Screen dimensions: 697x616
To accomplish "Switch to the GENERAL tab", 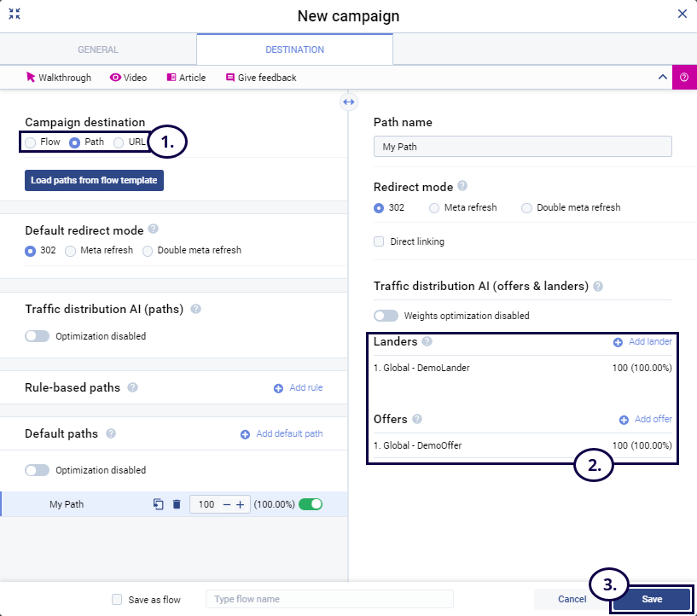I will [x=98, y=49].
